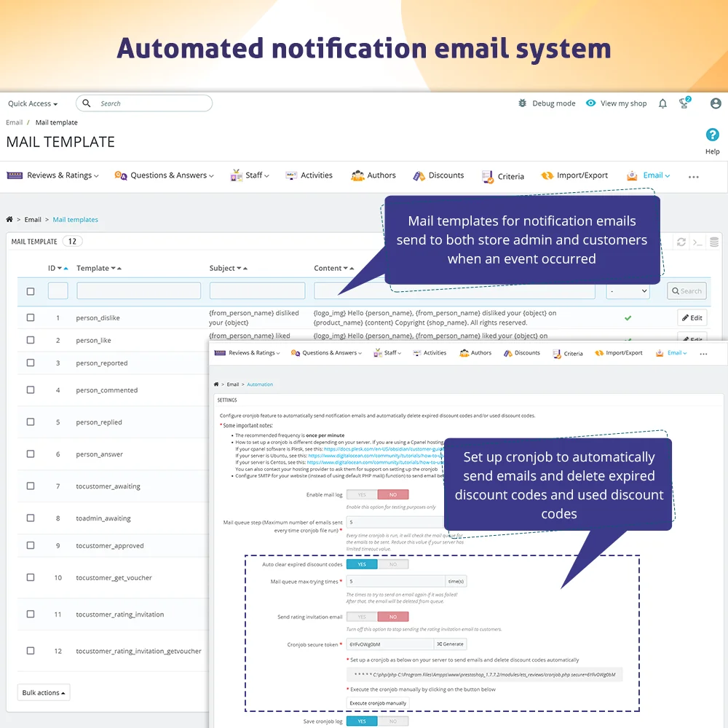The image size is (728, 728).
Task: Check the person_dislike row checkbox
Action: click(x=30, y=317)
